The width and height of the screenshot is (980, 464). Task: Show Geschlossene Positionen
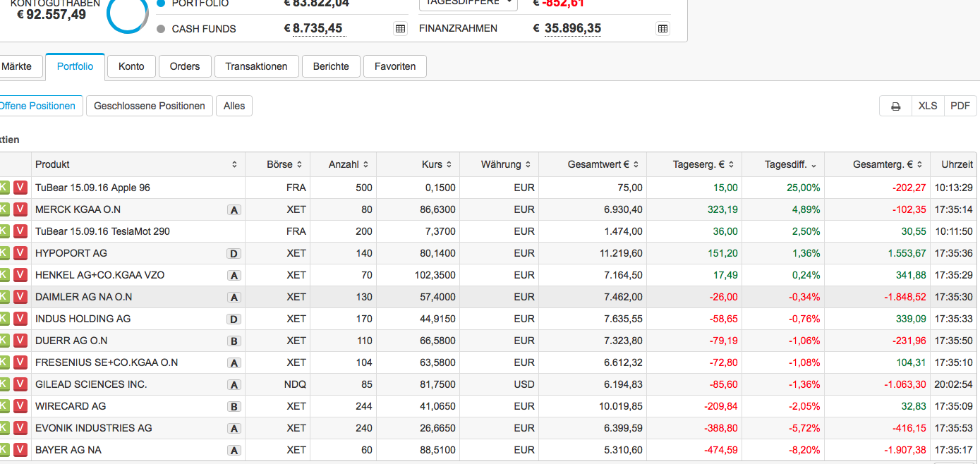point(150,106)
